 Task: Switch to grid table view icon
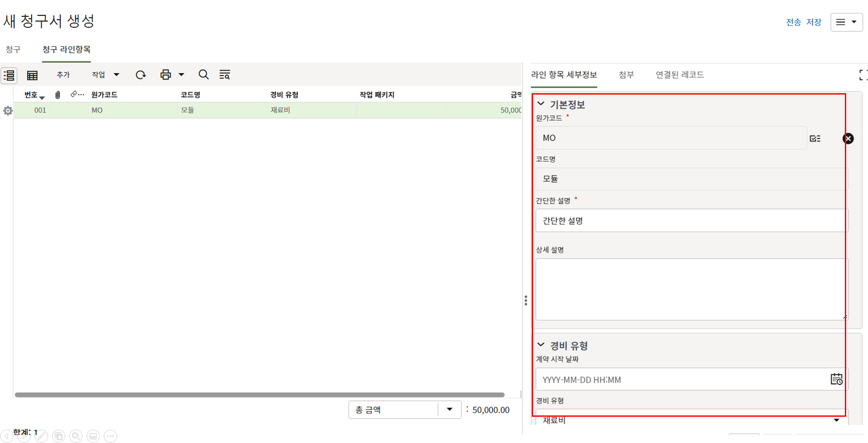pyautogui.click(x=32, y=75)
